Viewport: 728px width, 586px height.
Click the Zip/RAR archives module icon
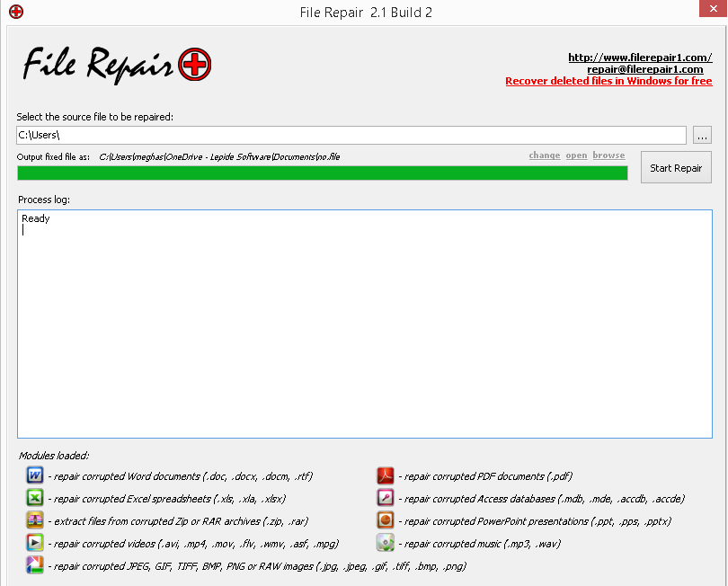pos(35,520)
